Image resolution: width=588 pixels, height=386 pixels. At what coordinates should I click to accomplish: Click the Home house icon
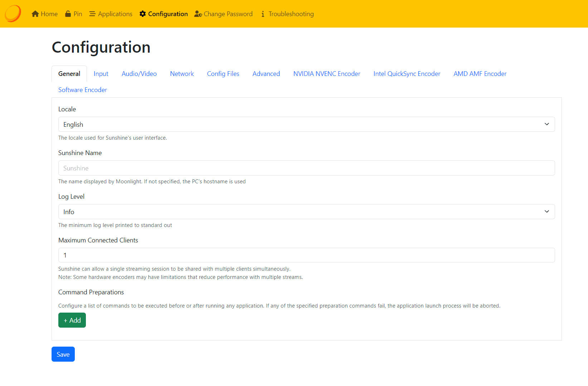pos(35,14)
